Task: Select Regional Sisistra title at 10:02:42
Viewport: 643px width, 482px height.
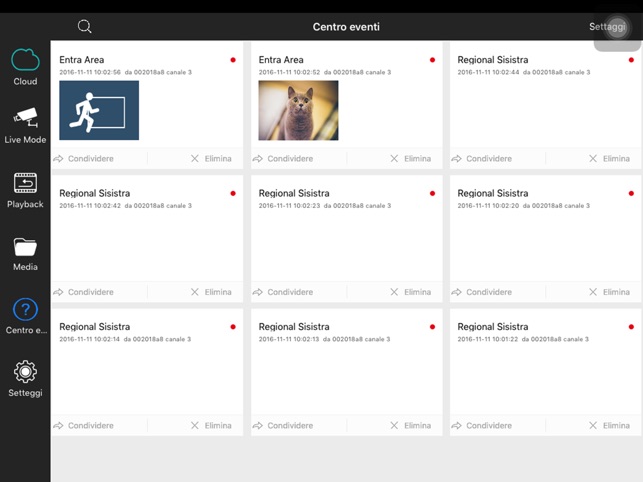Action: click(x=95, y=193)
